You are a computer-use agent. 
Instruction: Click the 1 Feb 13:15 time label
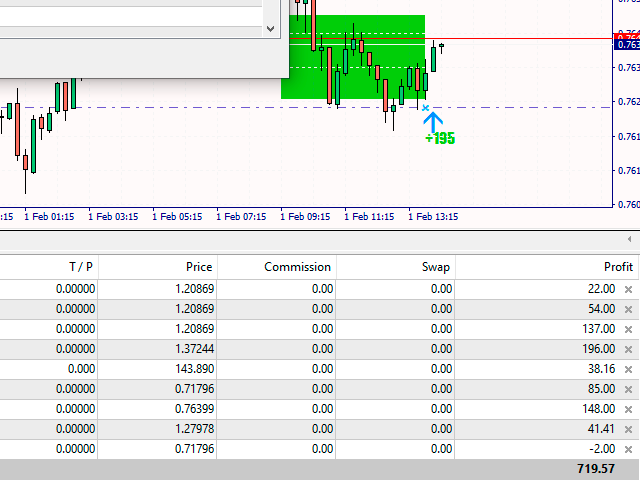coord(433,217)
